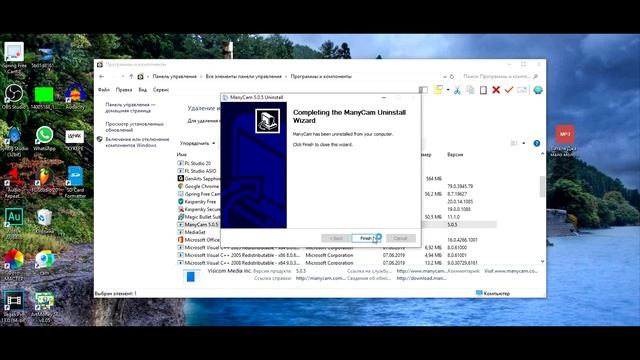Open the Recycle Bin desktop icon
Viewport: 640px width, 360px height.
pos(44,222)
